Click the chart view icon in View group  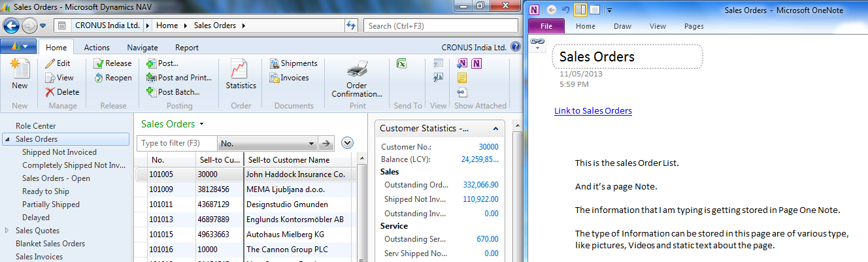point(438,78)
